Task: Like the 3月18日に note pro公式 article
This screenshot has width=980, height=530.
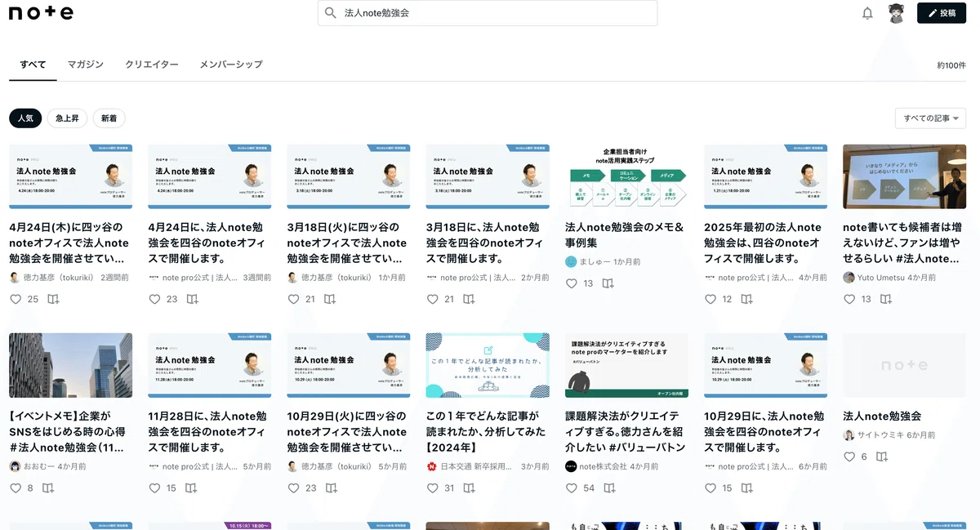Action: [x=433, y=299]
